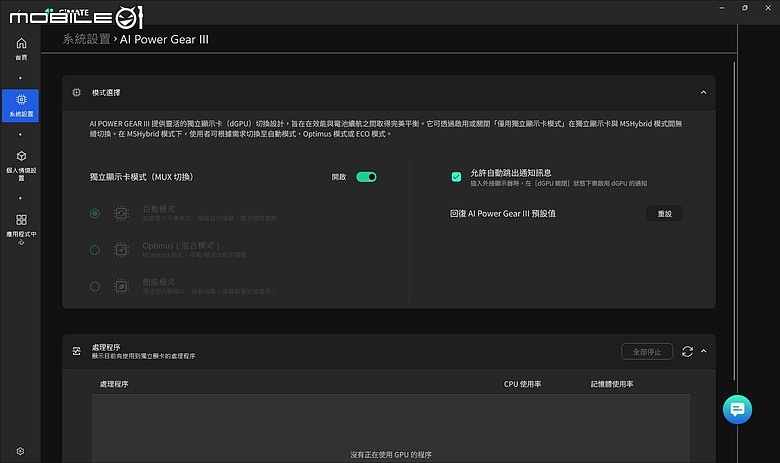
Task: Open 系統設置 in the sidebar
Action: [20, 106]
